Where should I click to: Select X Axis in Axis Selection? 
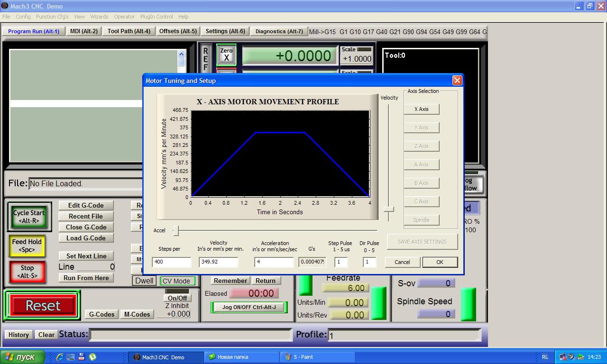(421, 109)
